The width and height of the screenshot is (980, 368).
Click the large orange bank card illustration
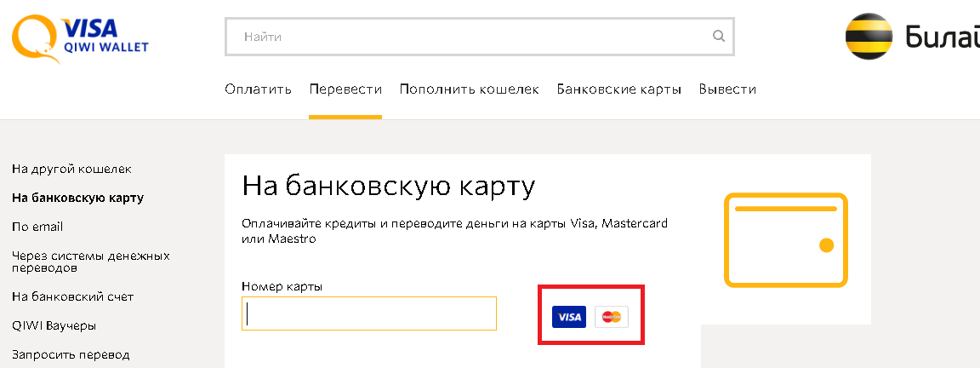click(x=785, y=239)
